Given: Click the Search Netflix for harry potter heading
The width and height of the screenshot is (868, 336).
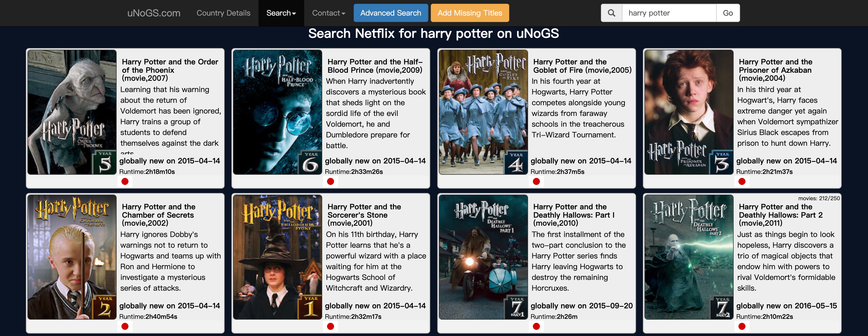Looking at the screenshot, I should tap(434, 33).
